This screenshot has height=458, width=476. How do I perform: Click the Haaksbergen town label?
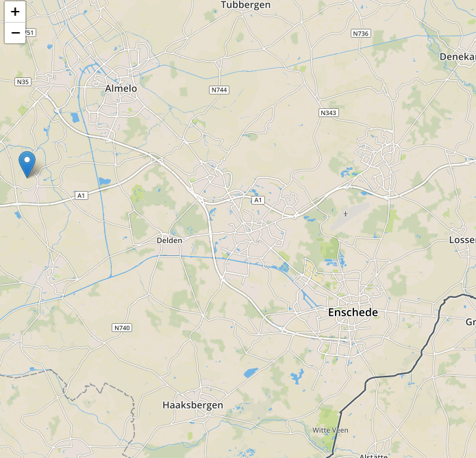192,405
